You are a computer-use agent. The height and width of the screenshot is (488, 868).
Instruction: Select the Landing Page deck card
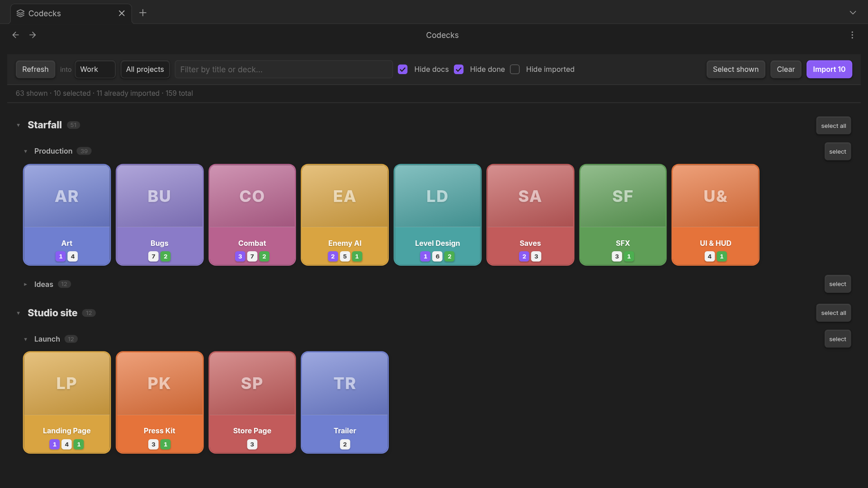67,402
